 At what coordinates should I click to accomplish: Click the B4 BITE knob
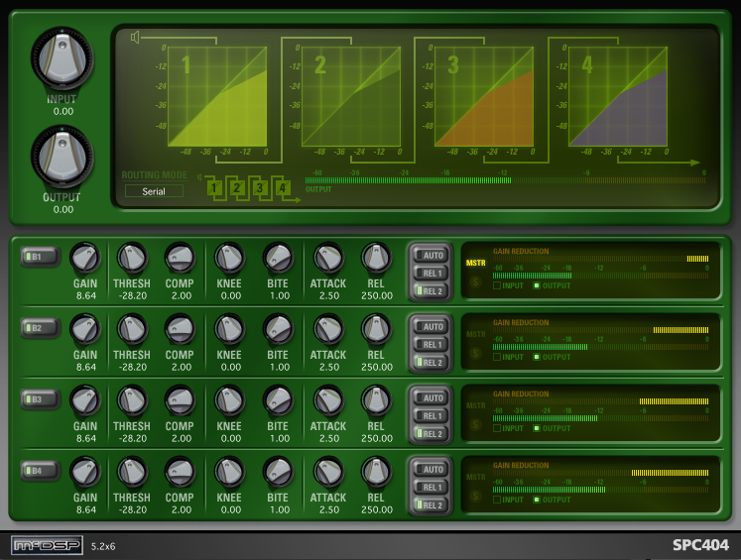pyautogui.click(x=278, y=472)
